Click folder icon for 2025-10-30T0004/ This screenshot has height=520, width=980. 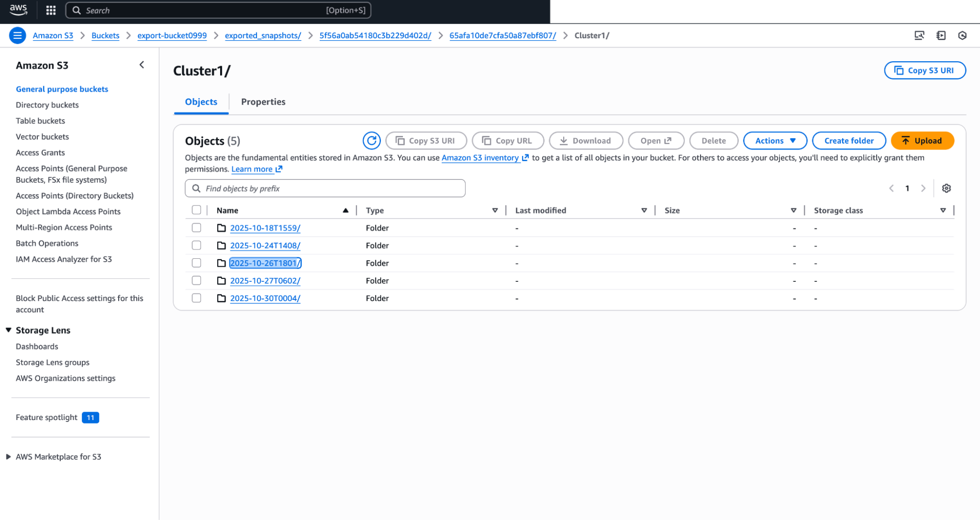coord(222,298)
